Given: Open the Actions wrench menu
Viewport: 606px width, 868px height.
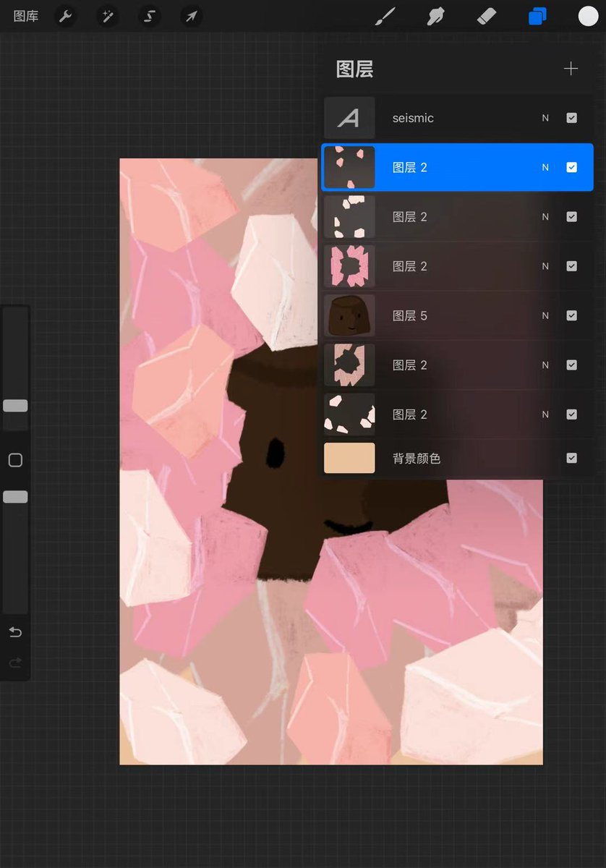Looking at the screenshot, I should click(66, 16).
